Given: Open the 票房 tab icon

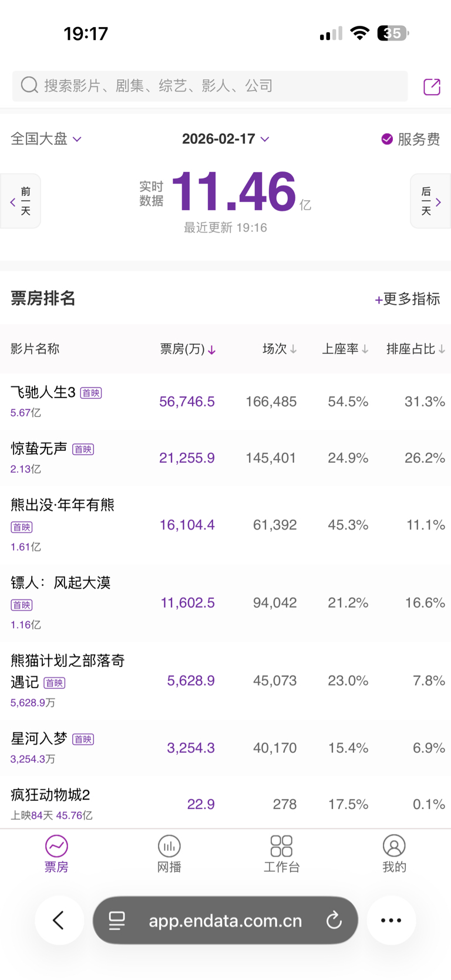Looking at the screenshot, I should click(x=56, y=846).
